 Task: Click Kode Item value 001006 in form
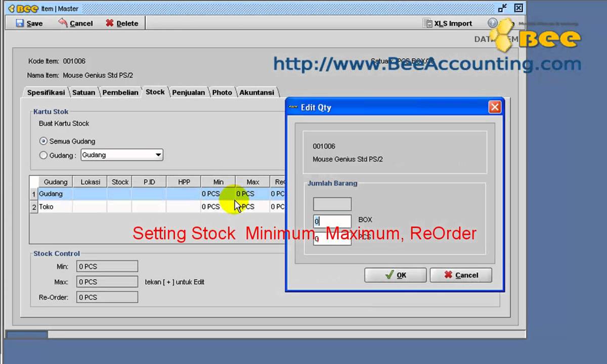click(74, 61)
